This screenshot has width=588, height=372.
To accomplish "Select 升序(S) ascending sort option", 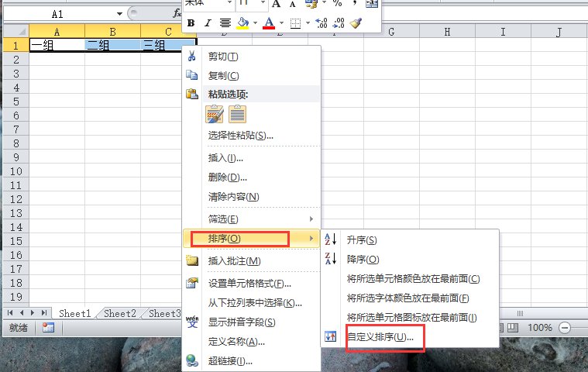I will tap(362, 240).
